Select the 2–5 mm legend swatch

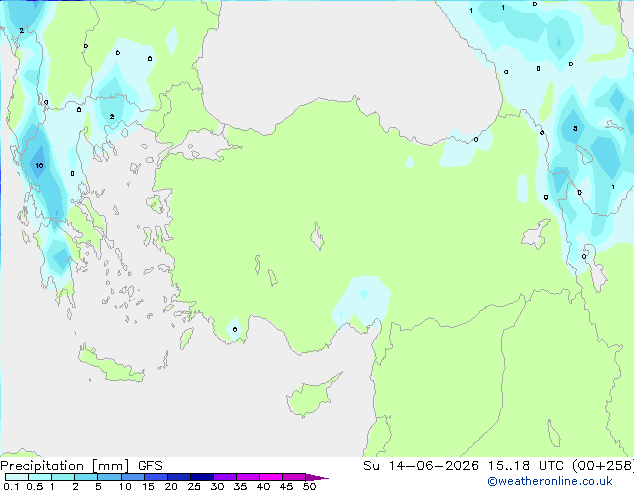pos(86,477)
